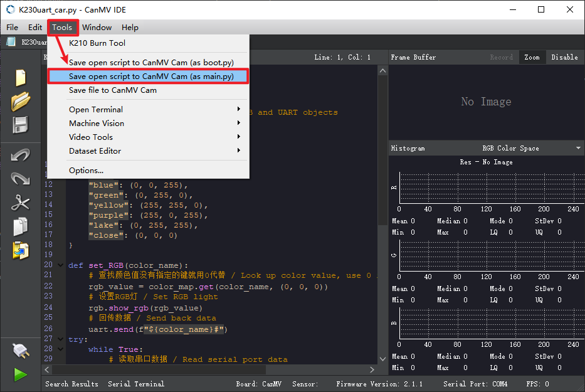
Task: Choose Save open script as main.py
Action: point(149,76)
